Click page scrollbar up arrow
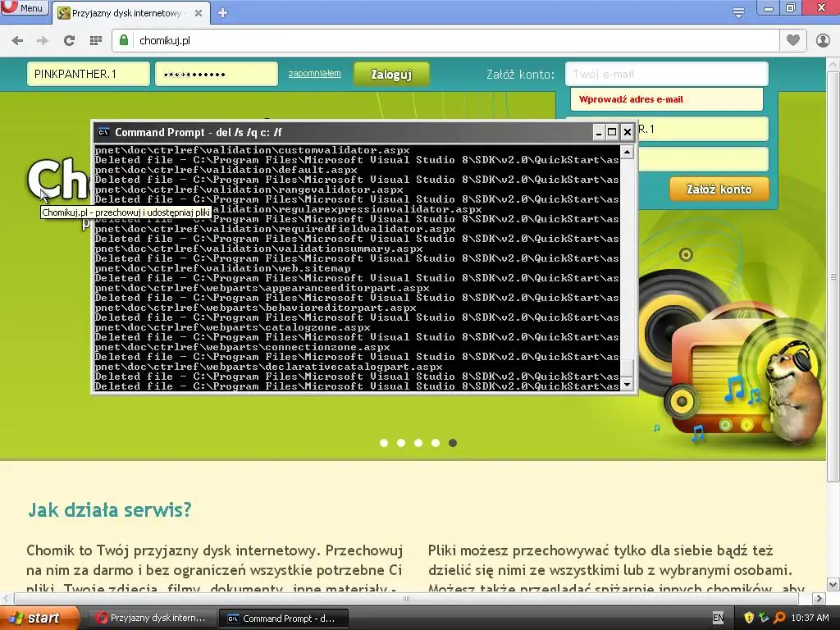The image size is (840, 630). click(x=833, y=64)
